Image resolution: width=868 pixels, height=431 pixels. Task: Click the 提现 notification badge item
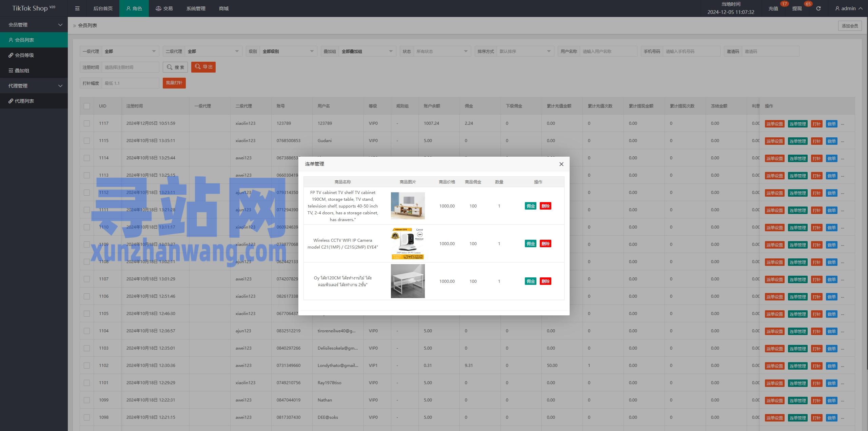(797, 8)
